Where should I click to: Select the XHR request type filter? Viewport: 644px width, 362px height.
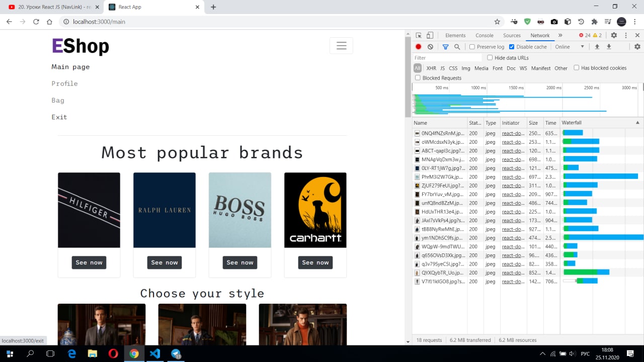(431, 68)
